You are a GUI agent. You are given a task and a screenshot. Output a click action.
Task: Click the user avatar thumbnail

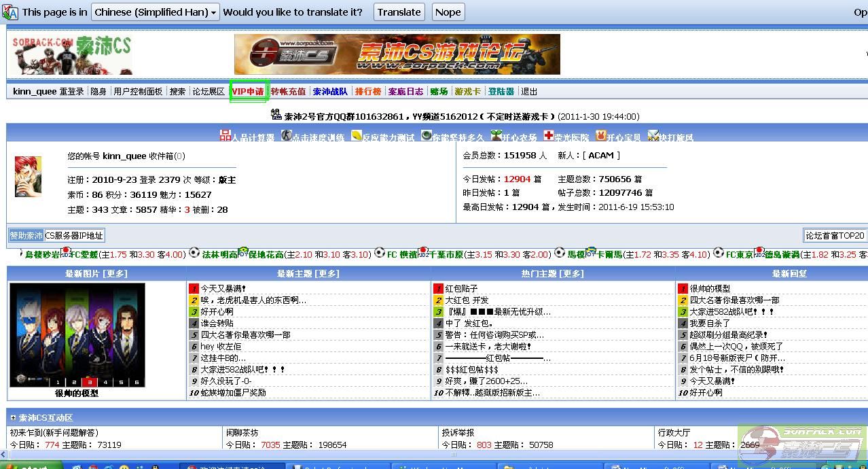[28, 177]
